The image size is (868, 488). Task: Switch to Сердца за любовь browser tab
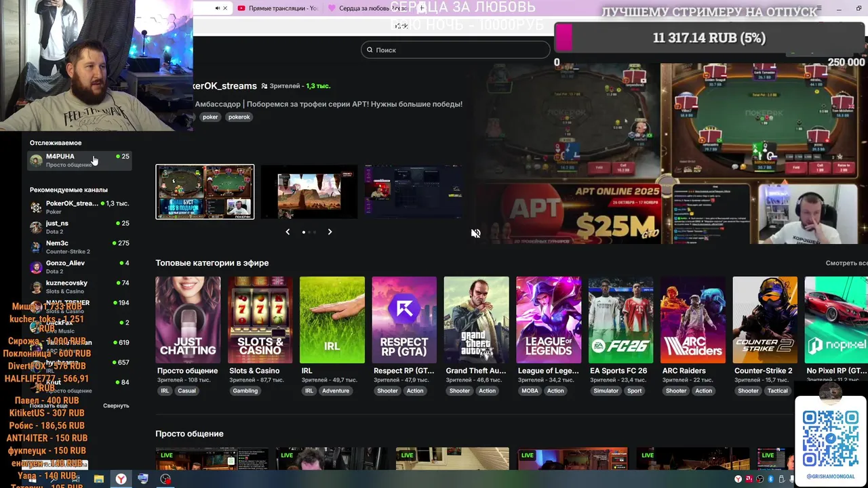[366, 8]
